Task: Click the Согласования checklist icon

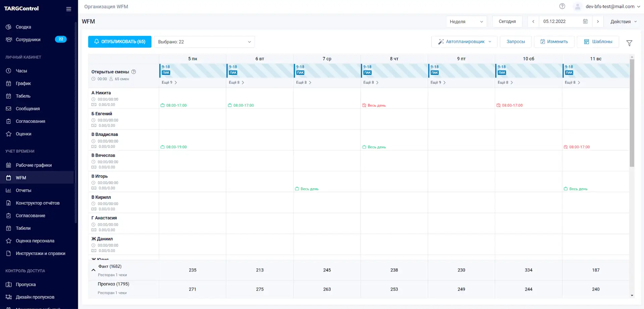Action: click(x=9, y=121)
